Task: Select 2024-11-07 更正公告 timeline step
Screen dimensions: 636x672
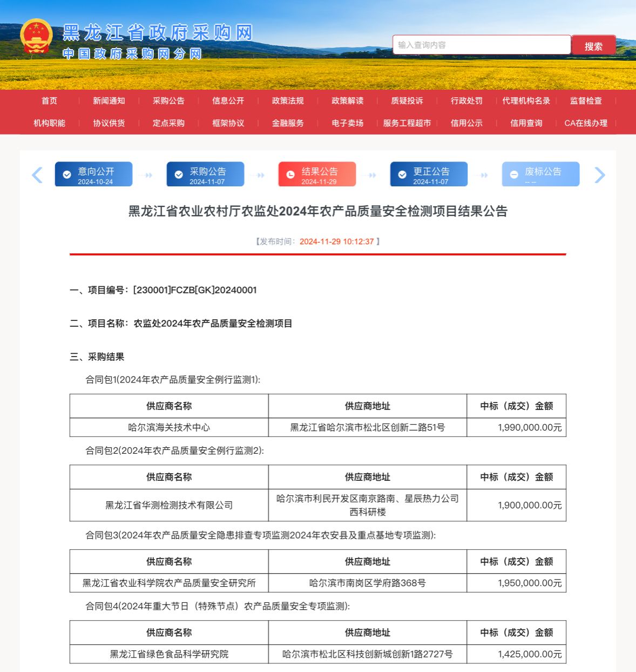Action: (429, 174)
